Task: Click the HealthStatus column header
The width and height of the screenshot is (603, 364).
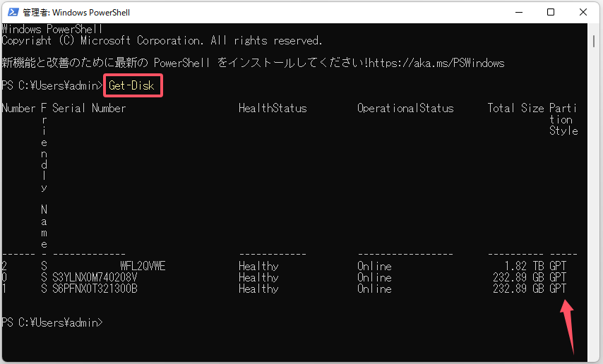Action: (x=273, y=109)
